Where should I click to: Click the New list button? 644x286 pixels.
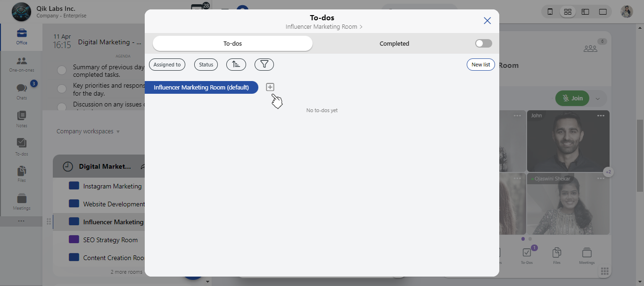click(x=480, y=65)
